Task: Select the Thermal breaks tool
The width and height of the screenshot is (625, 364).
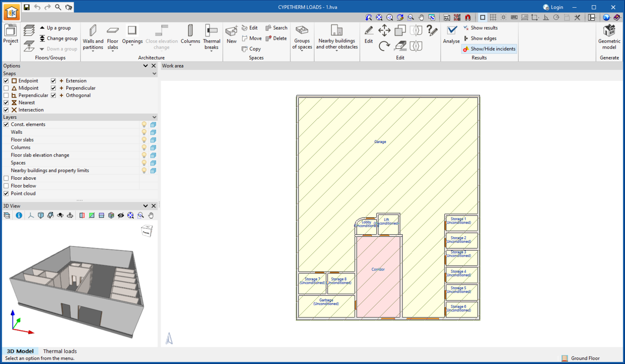Action: [x=211, y=37]
